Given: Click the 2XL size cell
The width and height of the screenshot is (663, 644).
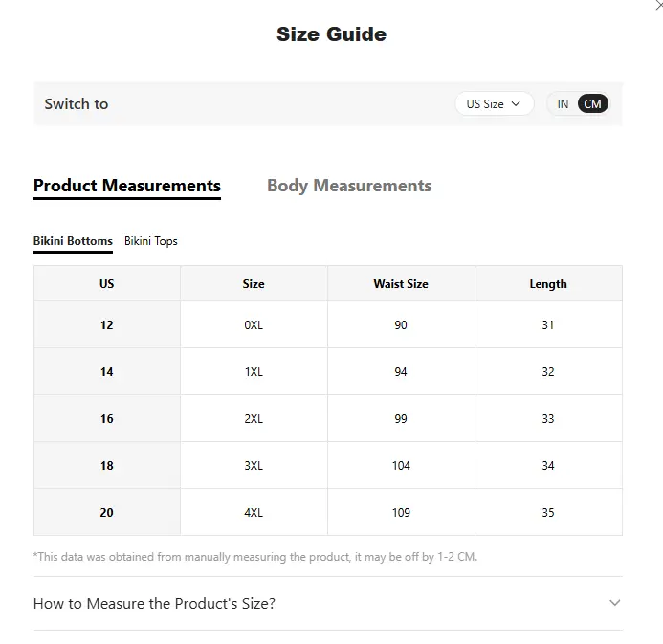Looking at the screenshot, I should pyautogui.click(x=254, y=419).
